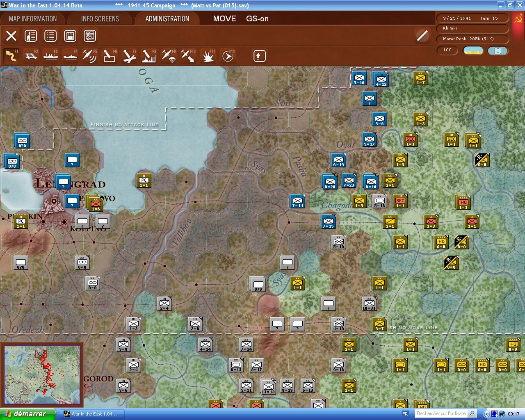Viewport: 525px width, 420px height.
Task: Select Air Transfer mode (F10) icon
Action: point(188,56)
